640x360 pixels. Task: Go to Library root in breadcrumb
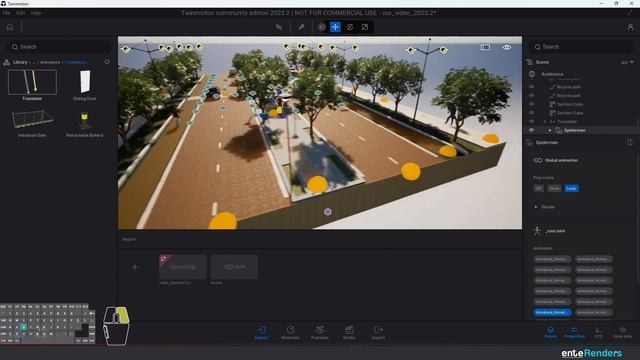point(20,62)
